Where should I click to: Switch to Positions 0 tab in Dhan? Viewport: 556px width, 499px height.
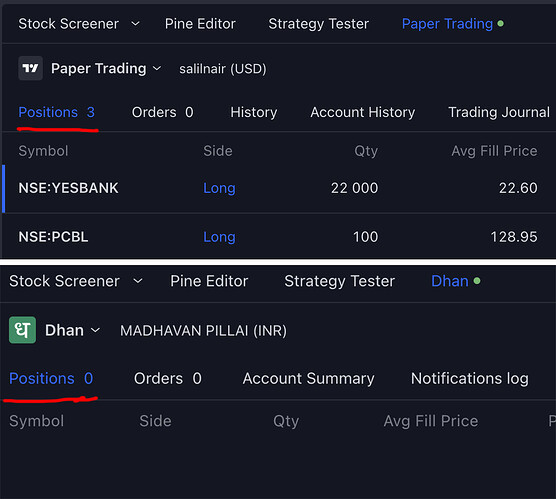[x=51, y=378]
